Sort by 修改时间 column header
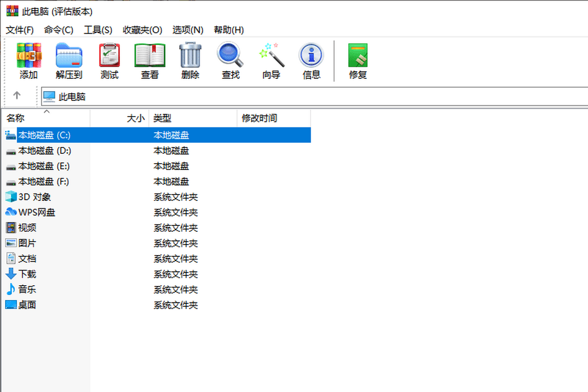Screen dimensions: 588x392 point(274,118)
